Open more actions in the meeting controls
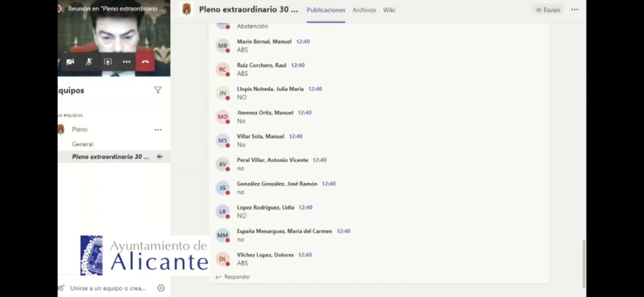This screenshot has width=644, height=297. point(127,62)
